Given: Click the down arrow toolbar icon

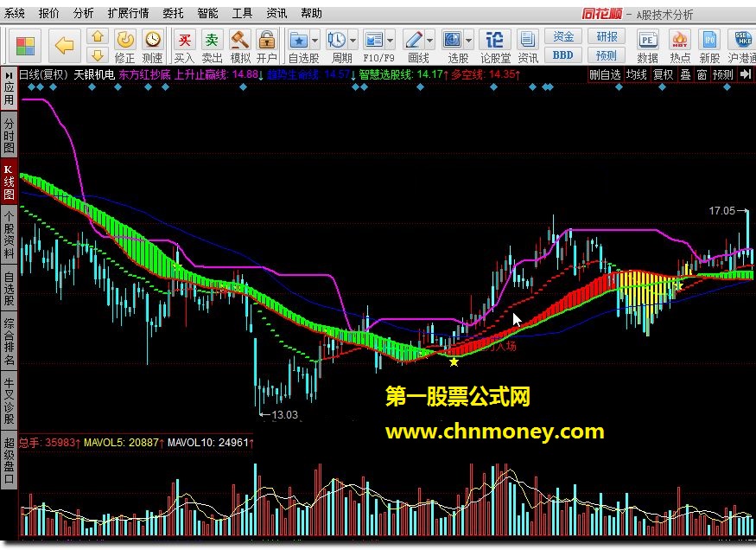Looking at the screenshot, I should tap(98, 55).
